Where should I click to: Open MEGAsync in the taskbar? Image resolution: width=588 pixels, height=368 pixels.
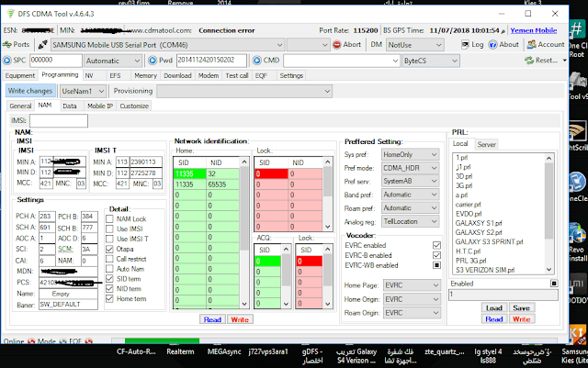click(224, 351)
